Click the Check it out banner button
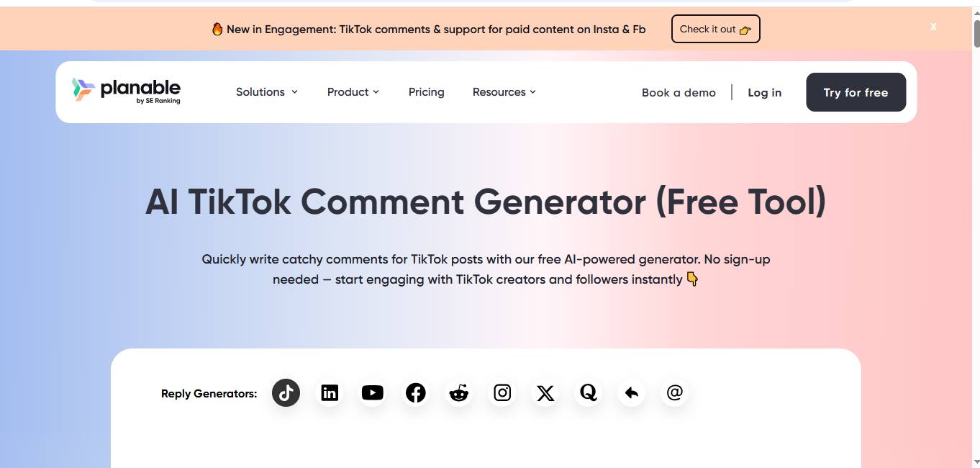Image resolution: width=980 pixels, height=468 pixels. point(715,30)
